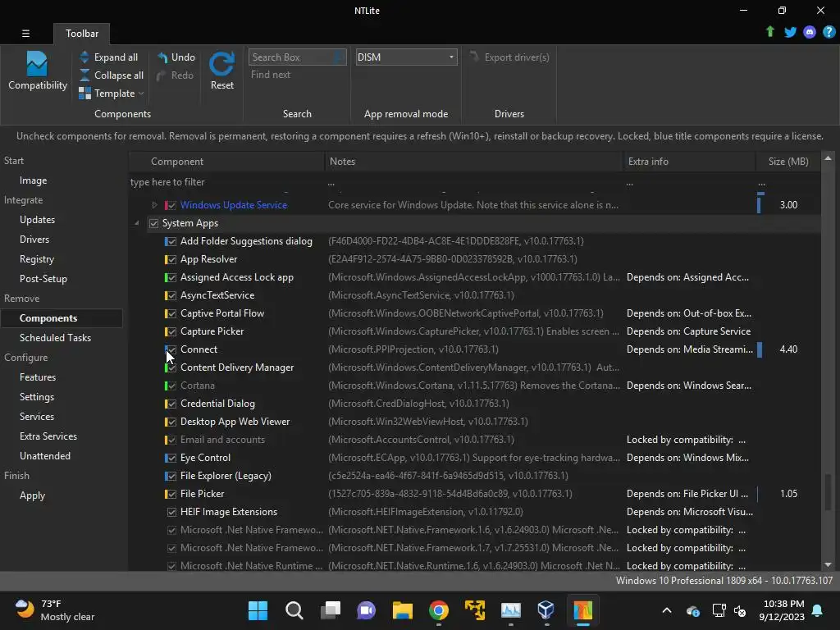The width and height of the screenshot is (840, 630).
Task: Click the 'type here to filter' field
Action: (226, 182)
